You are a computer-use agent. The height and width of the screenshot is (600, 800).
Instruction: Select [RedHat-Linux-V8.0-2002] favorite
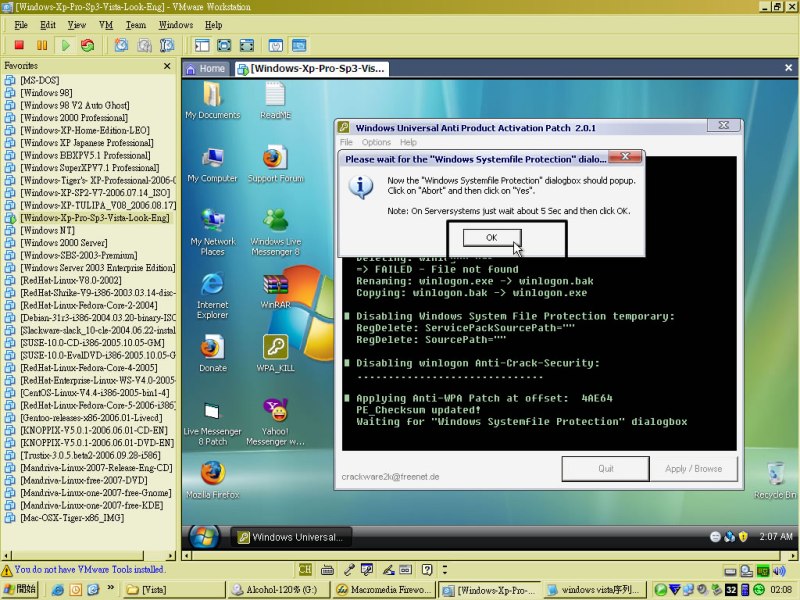(x=71, y=280)
